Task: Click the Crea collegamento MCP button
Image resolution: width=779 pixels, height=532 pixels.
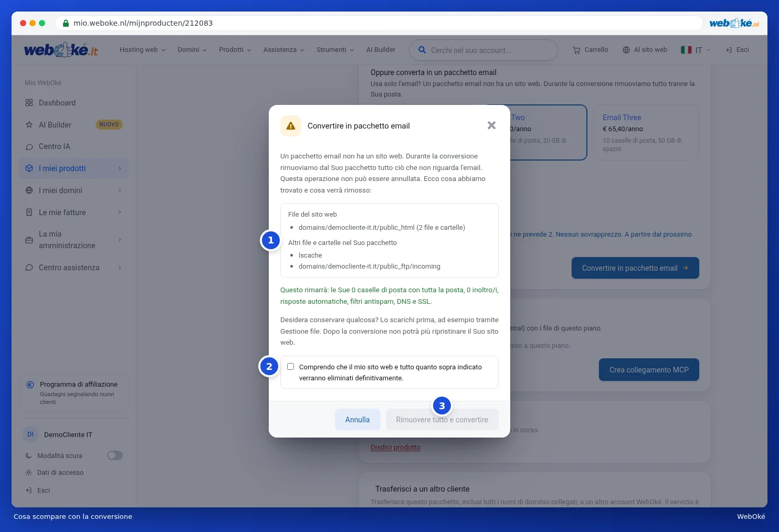Action: pyautogui.click(x=649, y=370)
